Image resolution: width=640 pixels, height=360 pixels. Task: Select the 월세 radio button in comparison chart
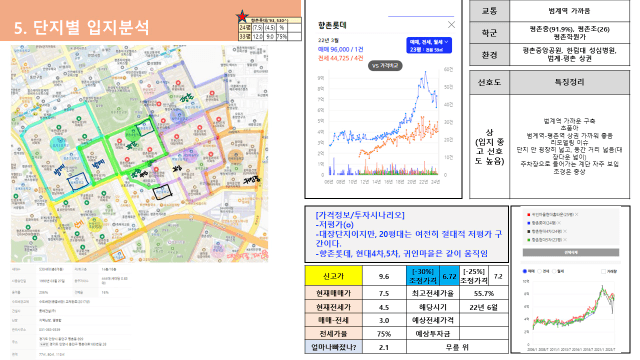554,271
